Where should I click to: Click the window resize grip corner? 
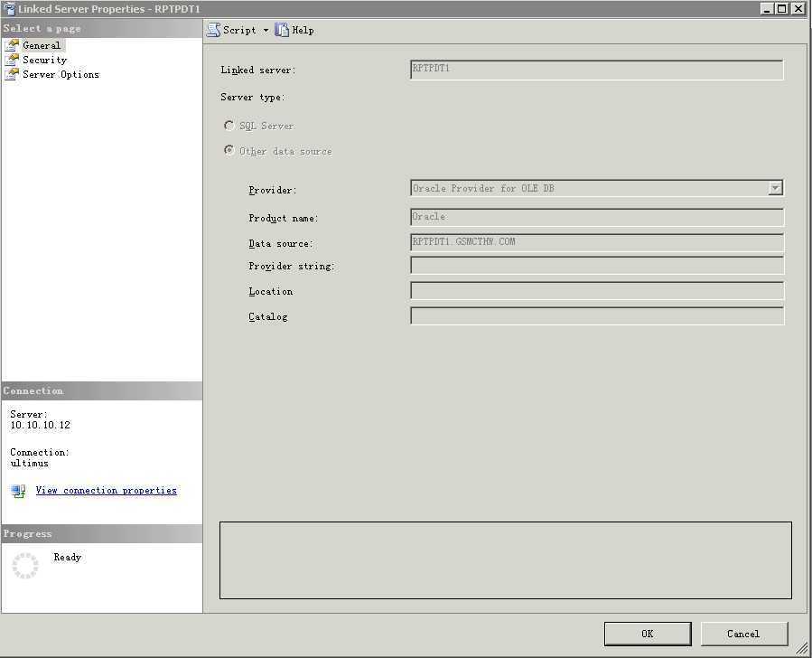[803, 648]
